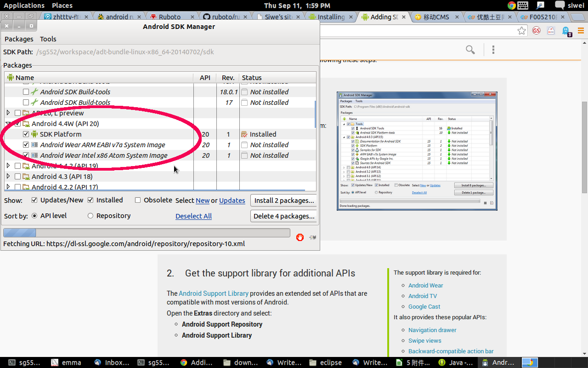Image resolution: width=588 pixels, height=368 pixels.
Task: Open the Places menu in the top panel
Action: click(62, 6)
